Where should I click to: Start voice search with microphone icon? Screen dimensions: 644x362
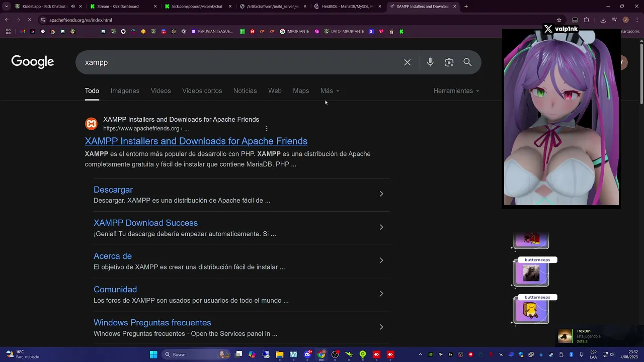click(430, 62)
